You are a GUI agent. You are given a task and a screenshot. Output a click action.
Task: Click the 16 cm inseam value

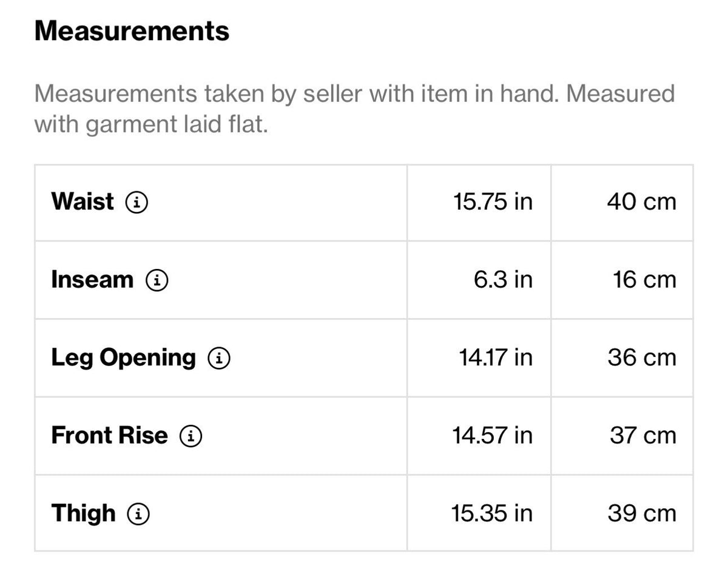[644, 280]
